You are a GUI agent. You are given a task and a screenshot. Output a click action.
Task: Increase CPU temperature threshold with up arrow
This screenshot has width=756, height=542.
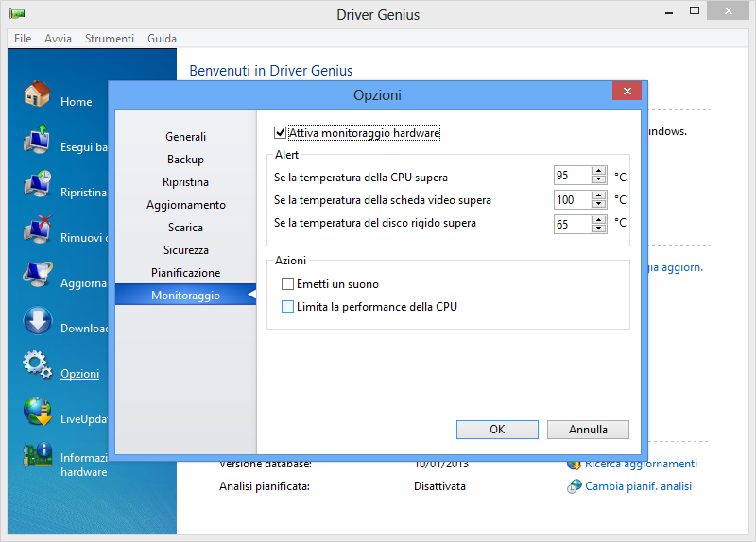click(x=599, y=171)
